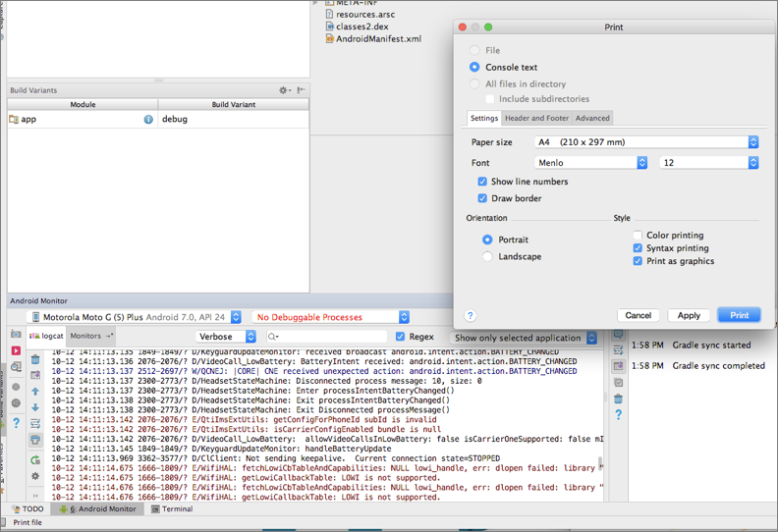Click the scroll-to-end icon in the logcat toolbar
The image size is (778, 532).
(35, 375)
